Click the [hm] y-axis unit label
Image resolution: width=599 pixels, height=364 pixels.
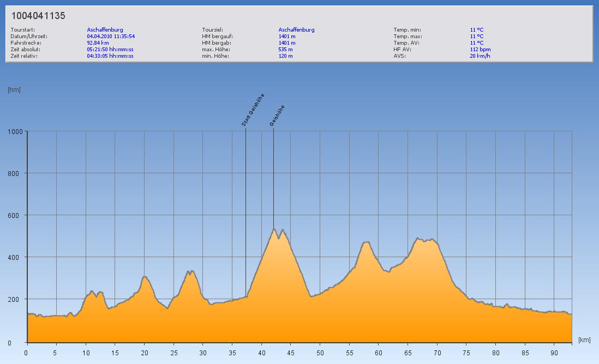[14, 90]
